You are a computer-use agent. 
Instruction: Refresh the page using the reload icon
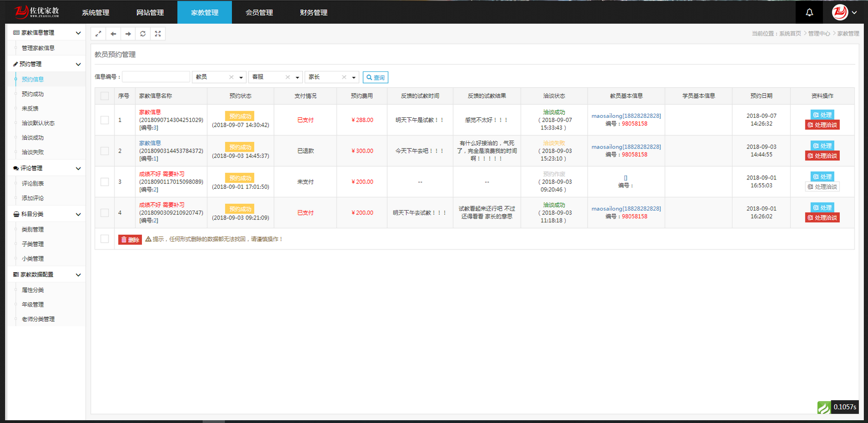click(143, 34)
